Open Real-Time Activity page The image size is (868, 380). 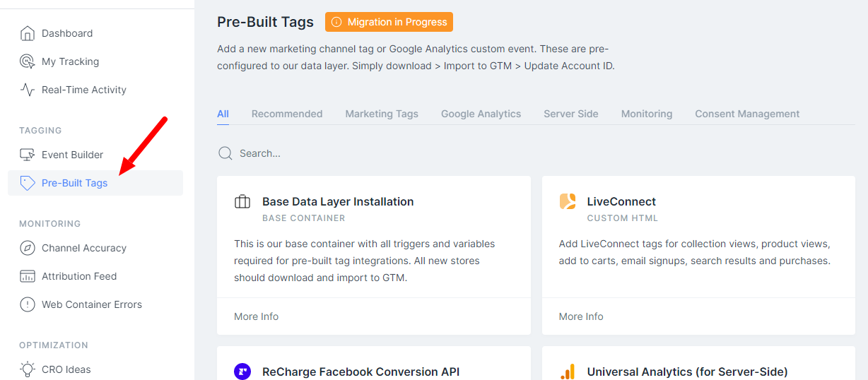click(84, 90)
